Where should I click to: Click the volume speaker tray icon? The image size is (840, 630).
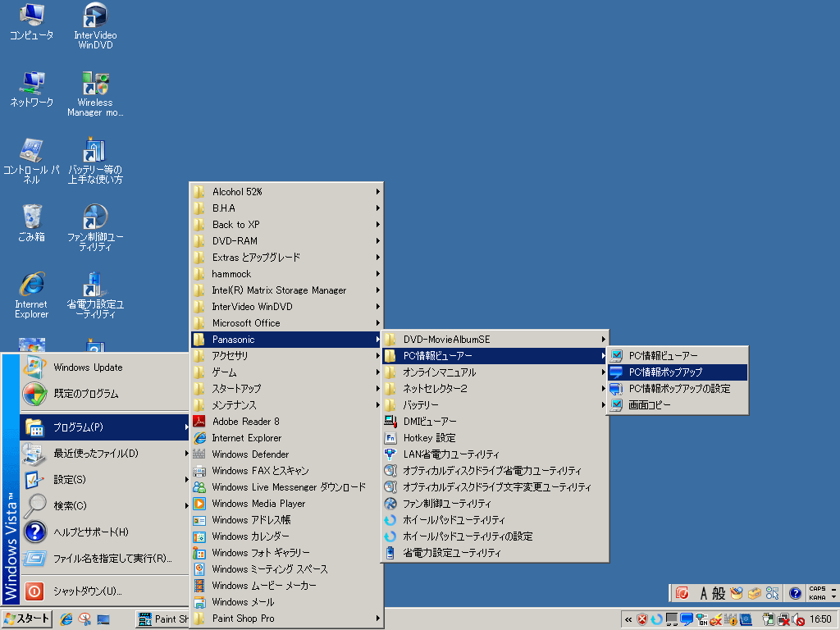point(798,619)
